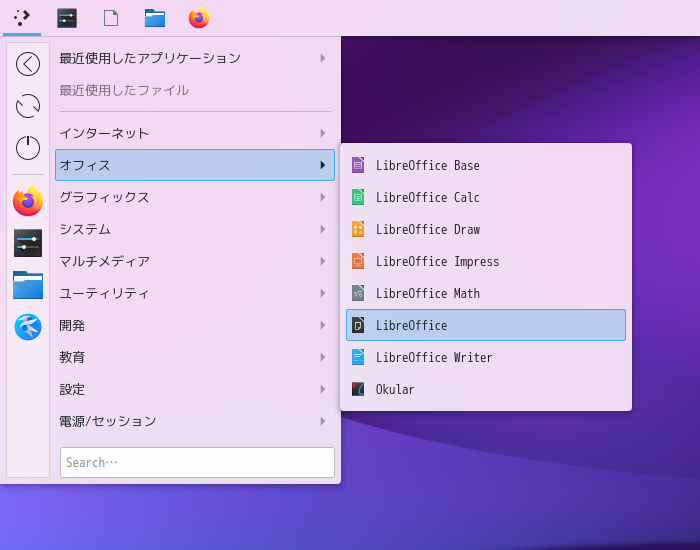The width and height of the screenshot is (700, 550).
Task: Expand the グラフィックス submenu arrow
Action: tap(323, 197)
